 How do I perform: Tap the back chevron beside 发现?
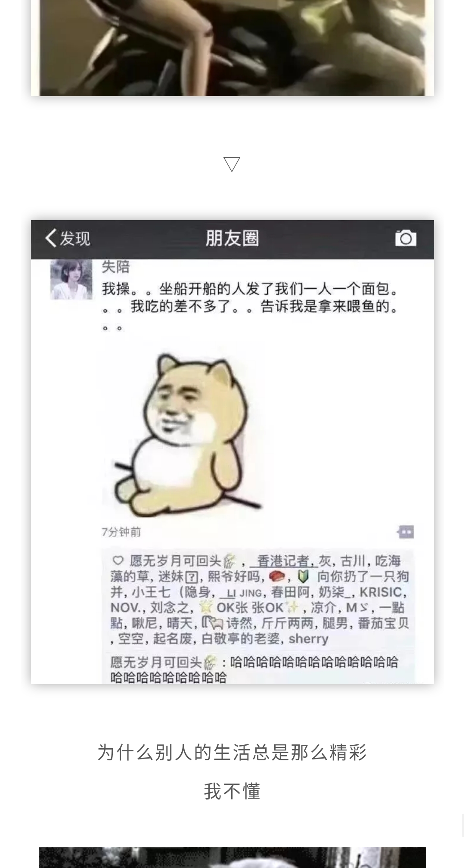(x=51, y=238)
